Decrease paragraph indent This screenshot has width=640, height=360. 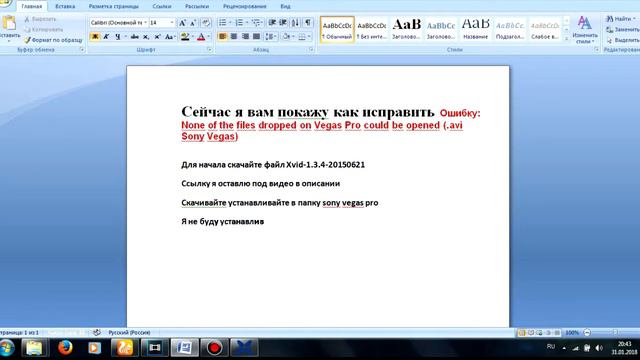click(x=272, y=22)
